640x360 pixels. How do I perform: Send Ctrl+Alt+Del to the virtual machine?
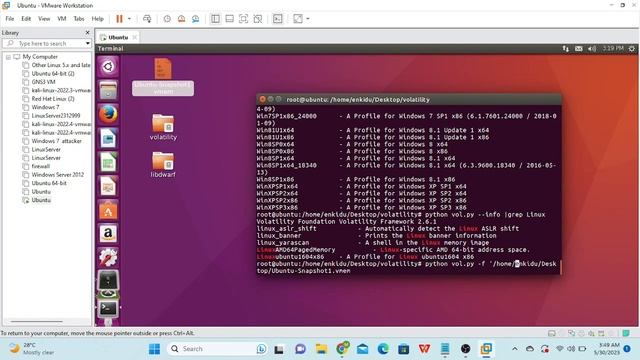tap(147, 19)
